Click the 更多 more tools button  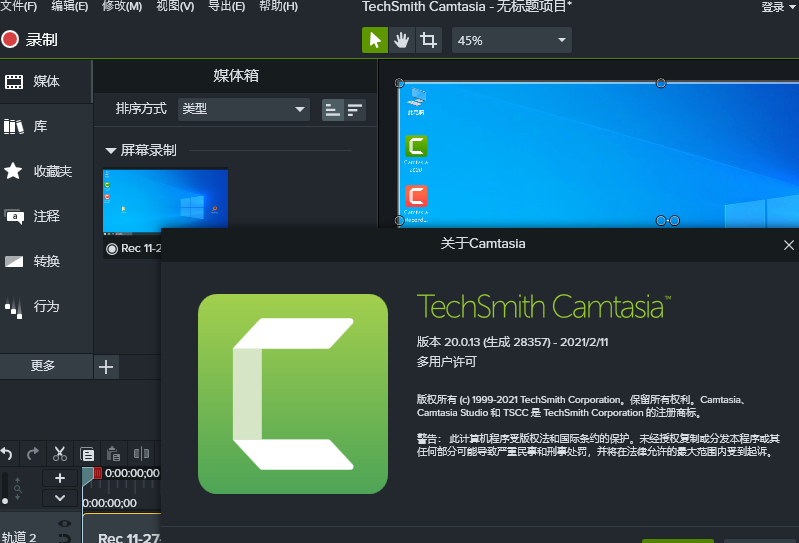46,366
